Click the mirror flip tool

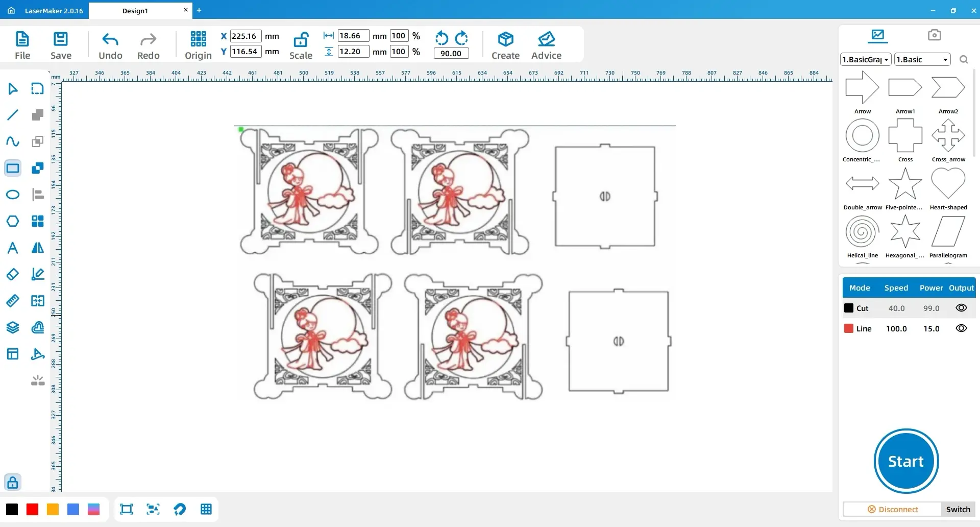click(x=37, y=248)
